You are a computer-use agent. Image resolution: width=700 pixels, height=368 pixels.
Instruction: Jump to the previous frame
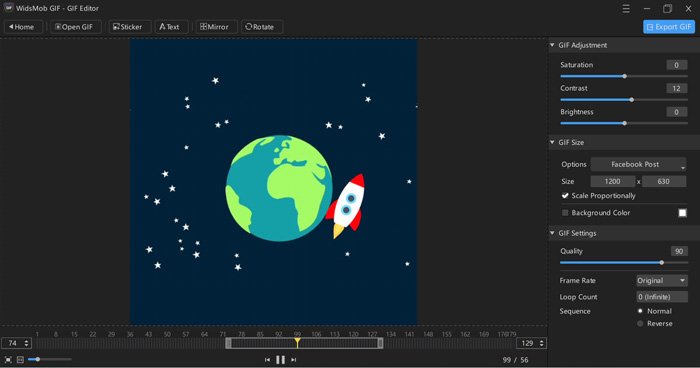point(267,360)
